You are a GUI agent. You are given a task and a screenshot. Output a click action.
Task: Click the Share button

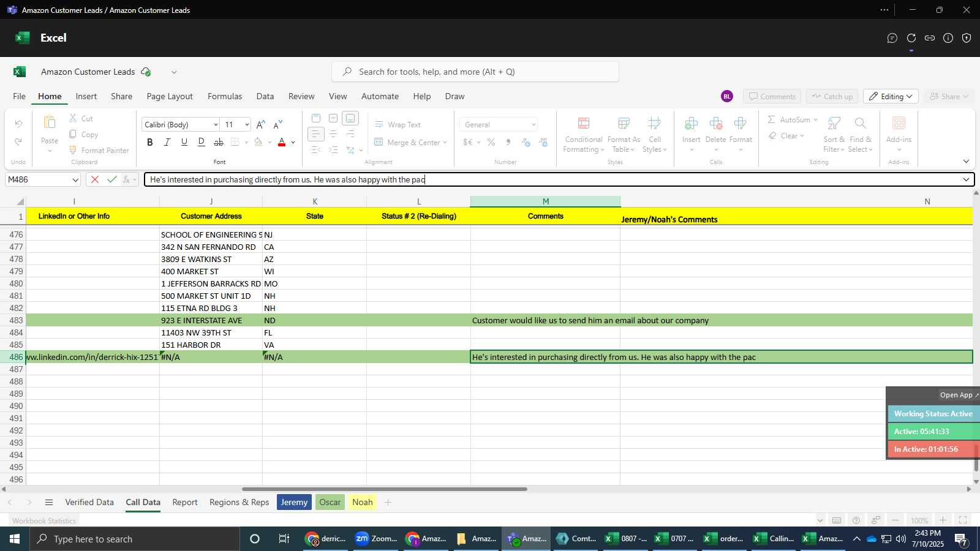(x=949, y=97)
